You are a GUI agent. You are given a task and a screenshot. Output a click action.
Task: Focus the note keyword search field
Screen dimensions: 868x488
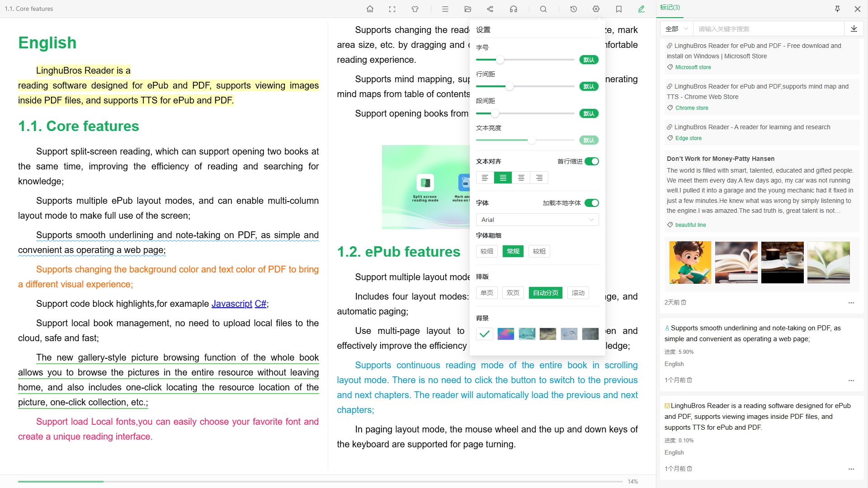[x=769, y=28]
